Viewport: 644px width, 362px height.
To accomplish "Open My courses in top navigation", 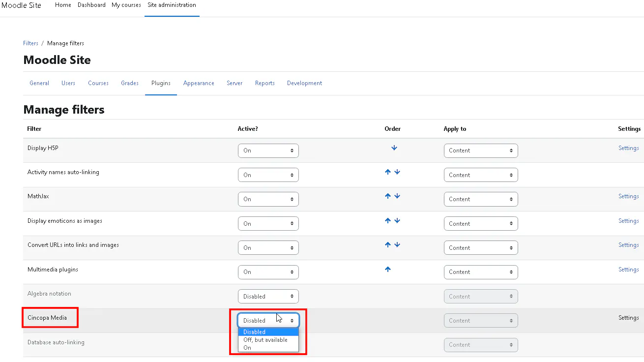I will [126, 5].
